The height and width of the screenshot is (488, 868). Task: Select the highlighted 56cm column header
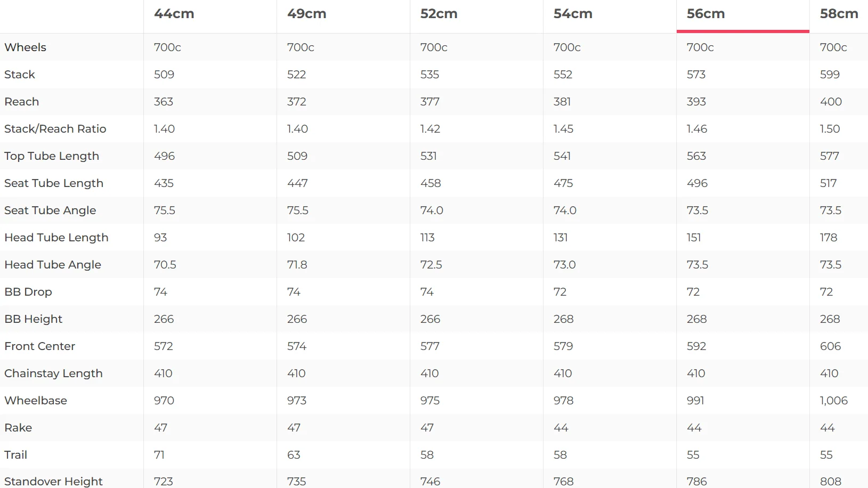point(706,14)
